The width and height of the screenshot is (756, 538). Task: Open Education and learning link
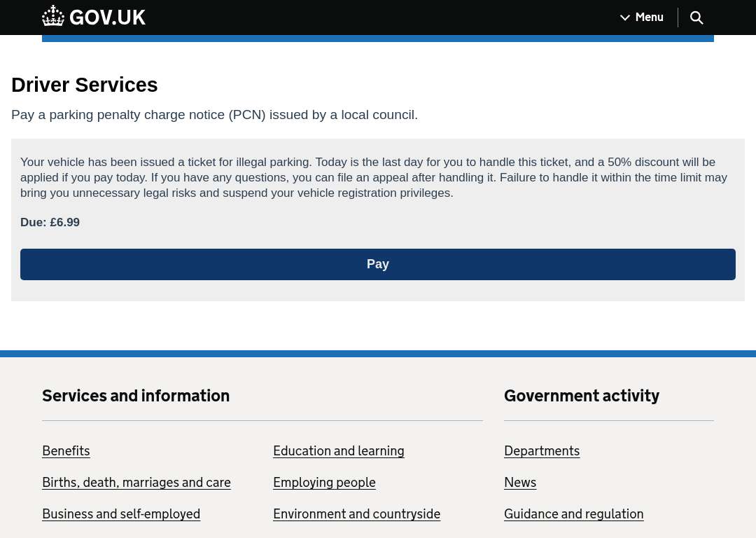[x=339, y=450]
